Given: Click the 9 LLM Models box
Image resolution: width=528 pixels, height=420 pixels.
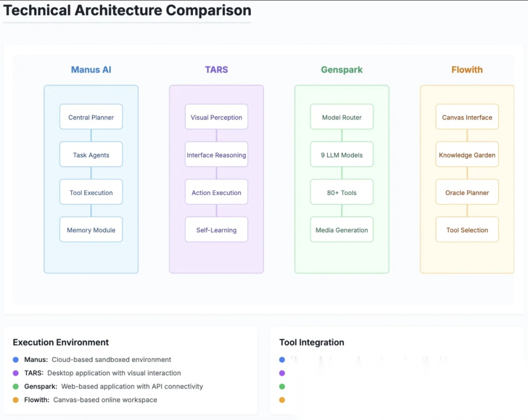Looking at the screenshot, I should [342, 155].
